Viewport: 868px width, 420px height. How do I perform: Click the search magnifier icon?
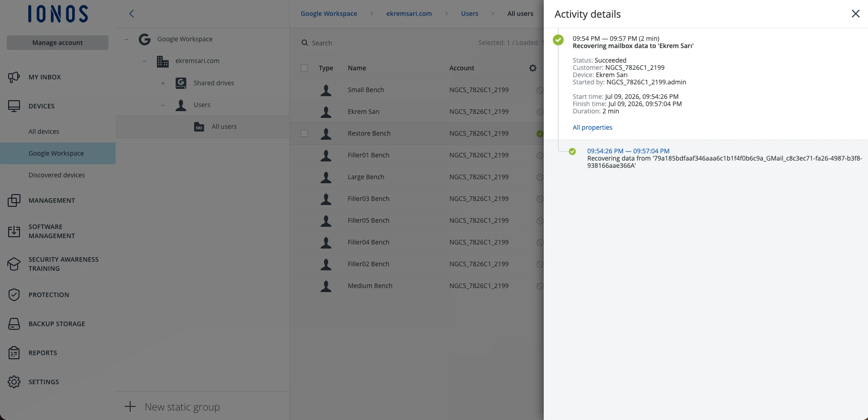pos(305,43)
